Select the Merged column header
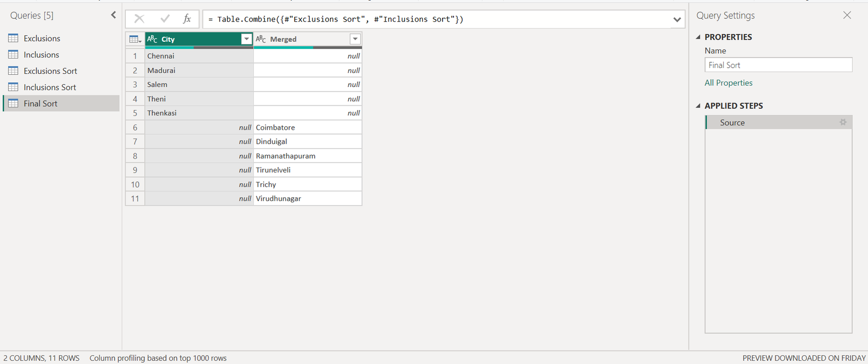 (x=308, y=39)
